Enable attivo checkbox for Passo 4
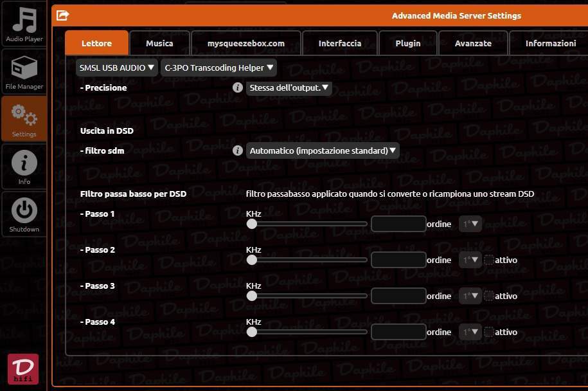 coord(488,332)
